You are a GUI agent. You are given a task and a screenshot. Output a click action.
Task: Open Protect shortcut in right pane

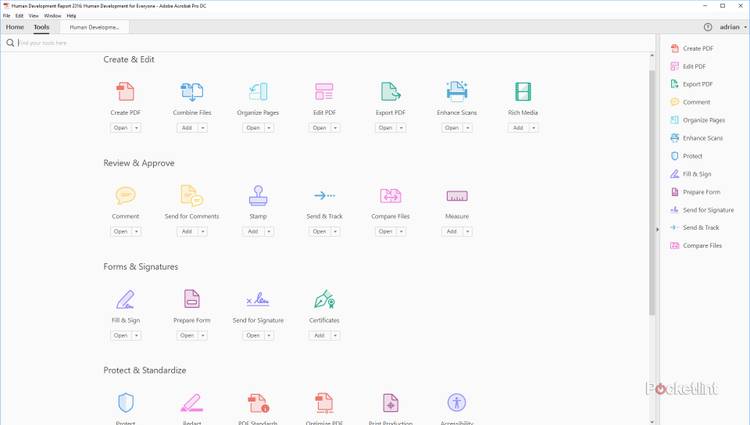coord(686,156)
